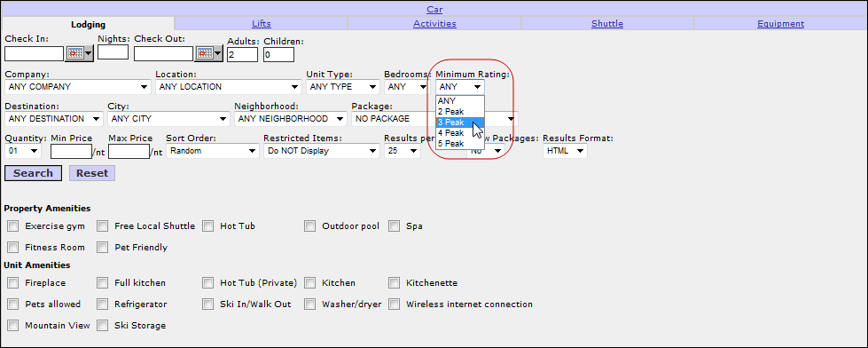Enable the Pet Friendly amenity
The height and width of the screenshot is (348, 868).
point(103,247)
